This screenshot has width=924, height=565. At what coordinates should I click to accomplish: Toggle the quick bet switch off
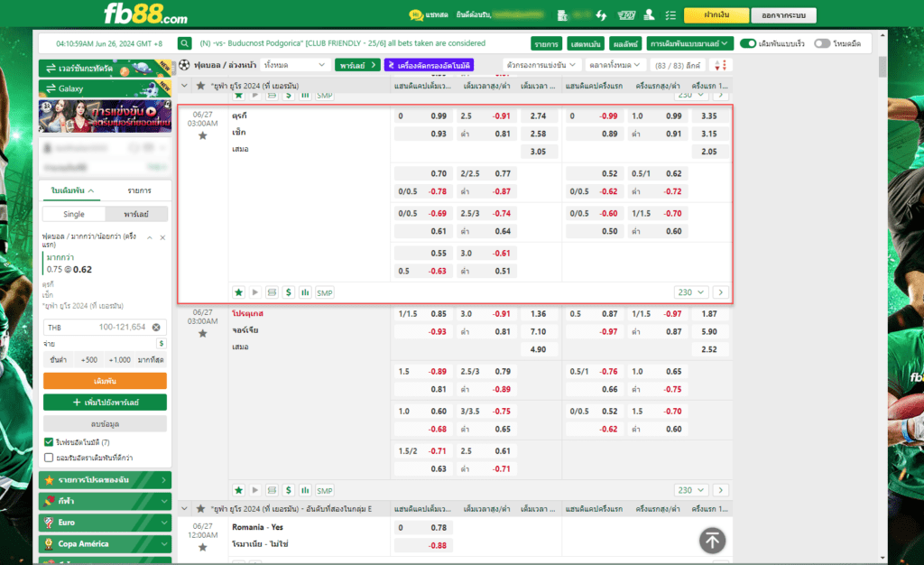pyautogui.click(x=748, y=43)
